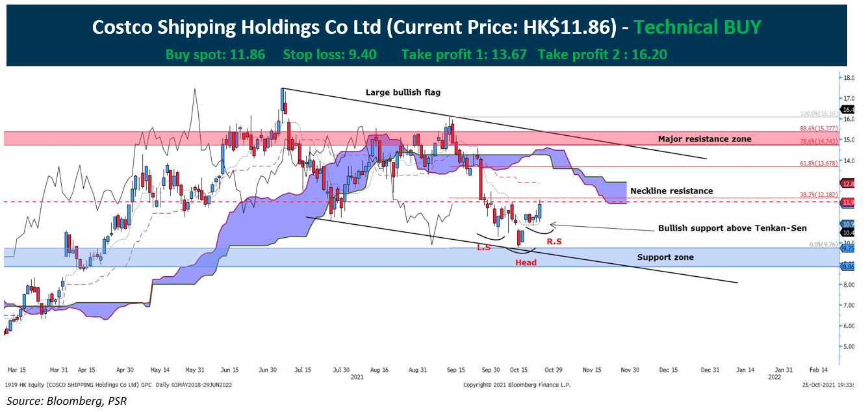Image resolution: width=868 pixels, height=412 pixels.
Task: Click the '1919 HK Equity' ticker description footer
Action: (x=118, y=385)
